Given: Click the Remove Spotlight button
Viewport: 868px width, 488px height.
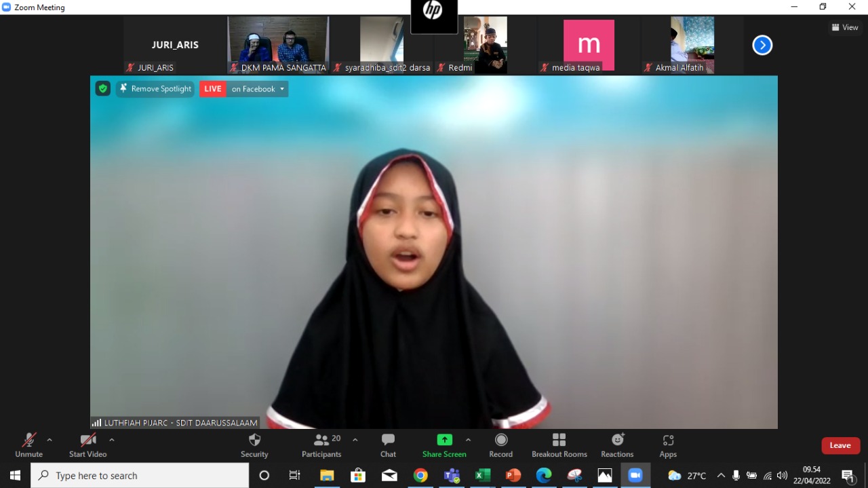Looking at the screenshot, I should click(155, 89).
